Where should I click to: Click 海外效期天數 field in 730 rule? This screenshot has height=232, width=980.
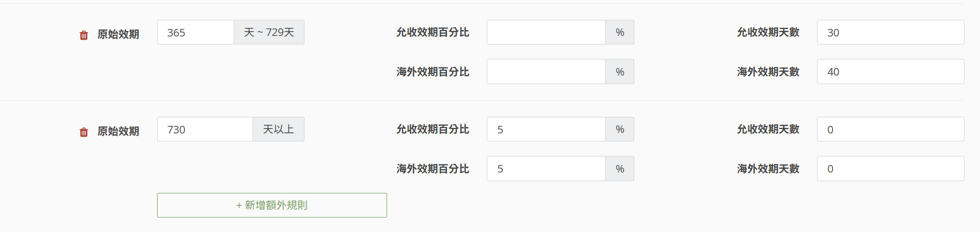coord(890,169)
